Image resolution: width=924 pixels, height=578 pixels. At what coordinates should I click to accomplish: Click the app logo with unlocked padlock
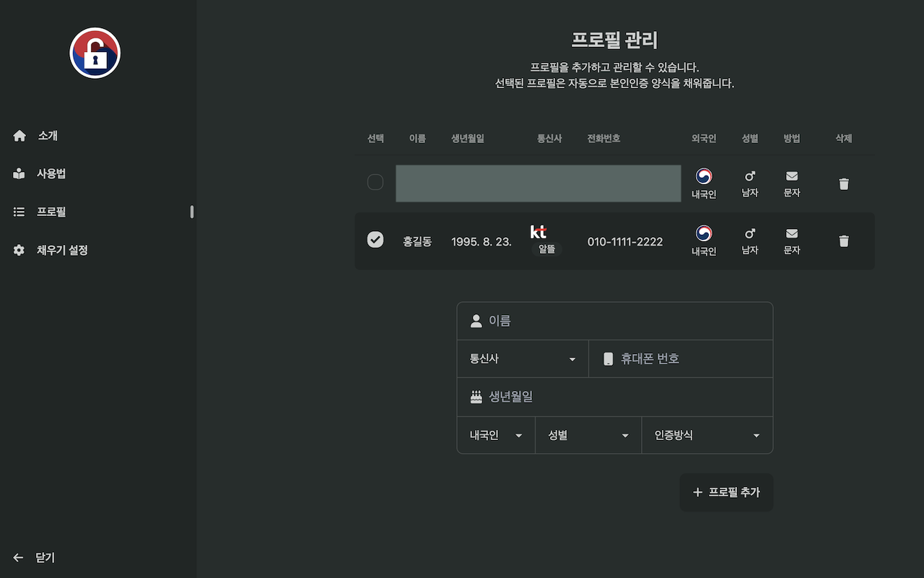tap(95, 53)
